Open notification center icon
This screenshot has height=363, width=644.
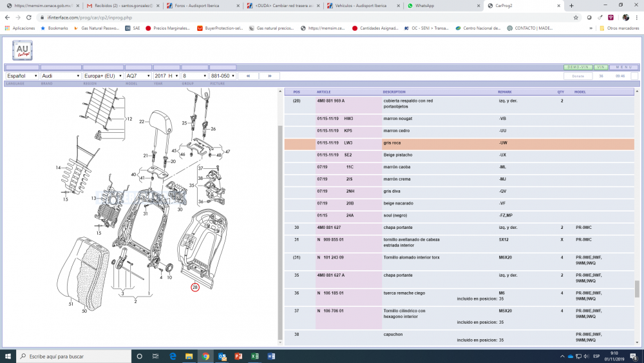pyautogui.click(x=634, y=357)
